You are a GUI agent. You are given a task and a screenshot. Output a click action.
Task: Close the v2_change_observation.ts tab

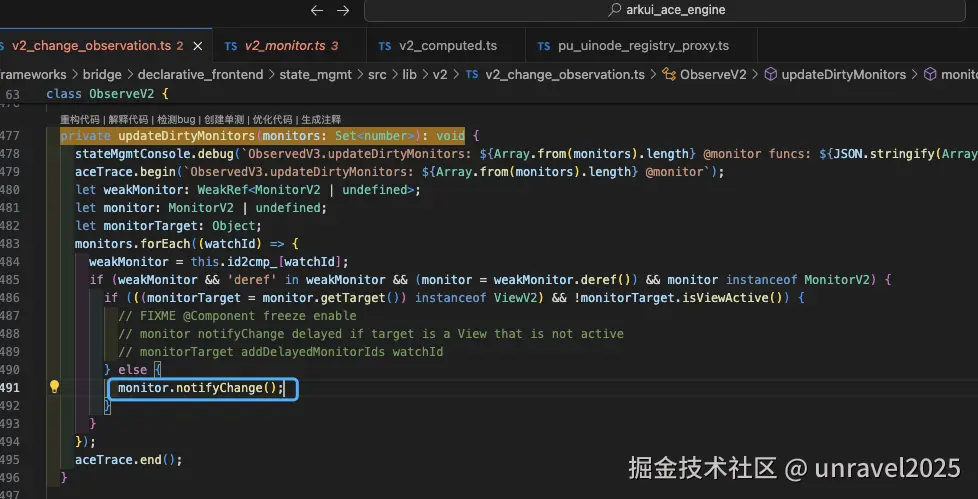(198, 46)
